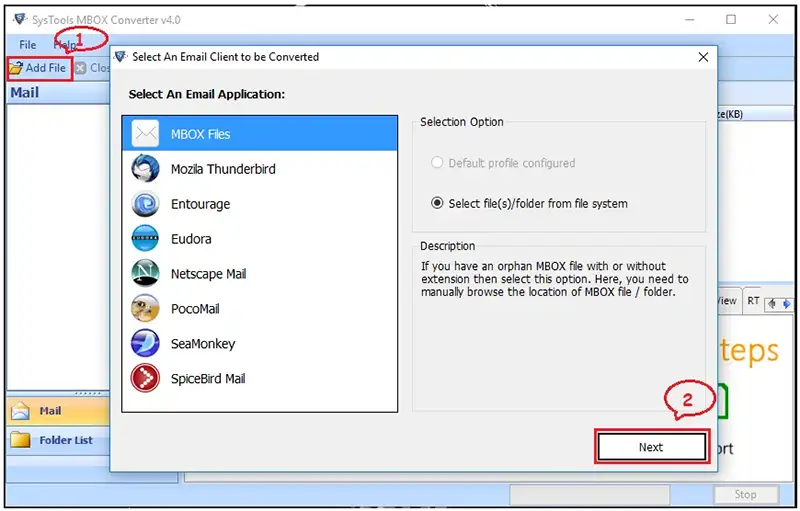The width and height of the screenshot is (800, 511).
Task: Click the Description text paragraph
Action: (x=555, y=279)
